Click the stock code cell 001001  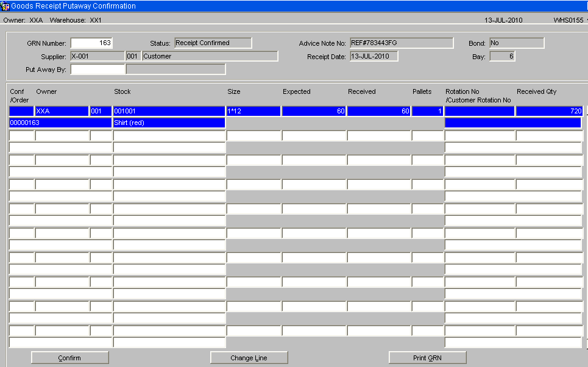169,111
